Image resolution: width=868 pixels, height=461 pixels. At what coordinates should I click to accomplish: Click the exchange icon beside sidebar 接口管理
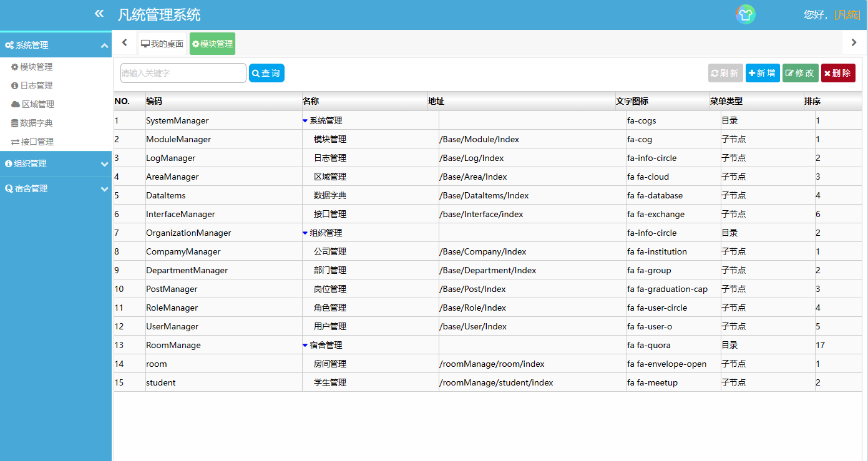[x=16, y=142]
